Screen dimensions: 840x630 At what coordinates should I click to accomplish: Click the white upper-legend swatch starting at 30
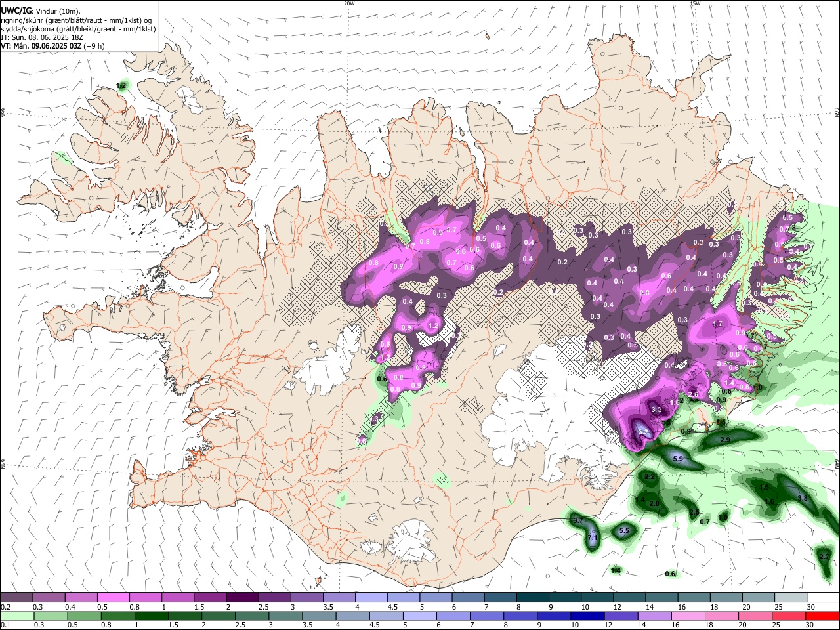pyautogui.click(x=823, y=598)
